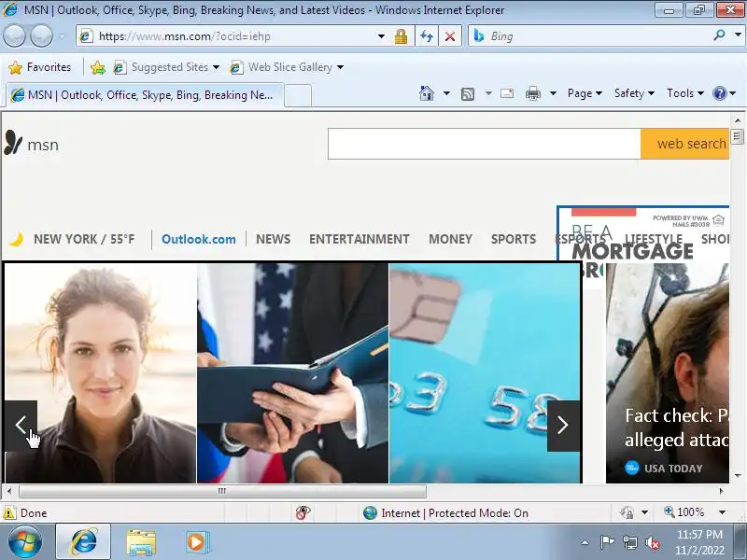This screenshot has height=560, width=747.
Task: Click the horizontal scrollbar thumb
Action: click(222, 491)
